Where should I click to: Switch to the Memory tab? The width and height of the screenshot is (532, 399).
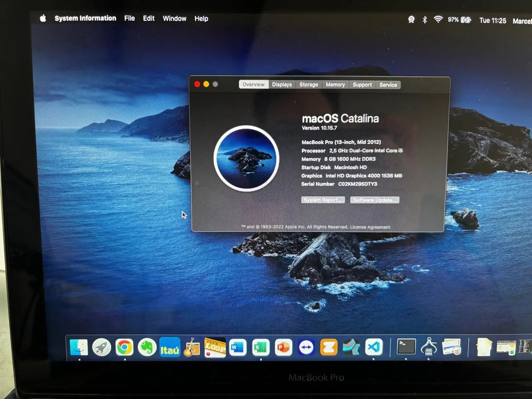[x=335, y=84]
